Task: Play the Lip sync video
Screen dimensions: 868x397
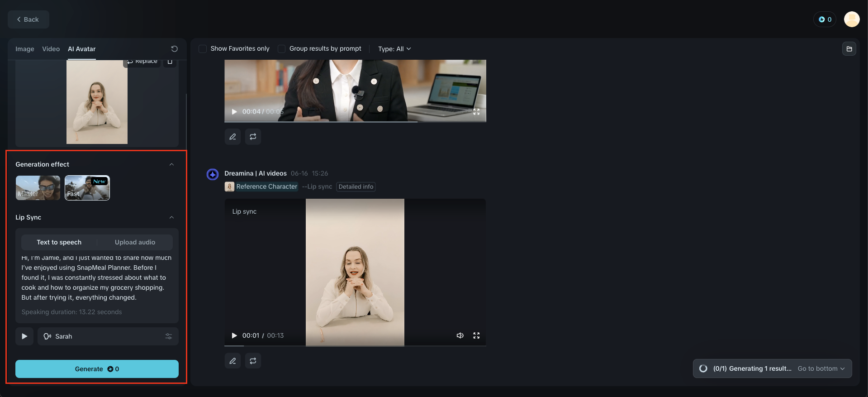Action: click(234, 335)
